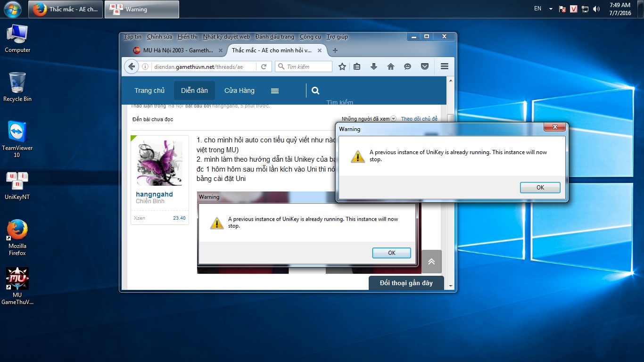Reload the page with the refresh icon

264,66
